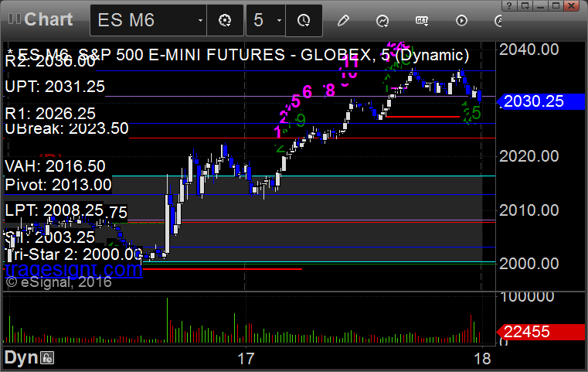Click the 2010.00 price axis label
The width and height of the screenshot is (588, 372).
[x=529, y=210]
